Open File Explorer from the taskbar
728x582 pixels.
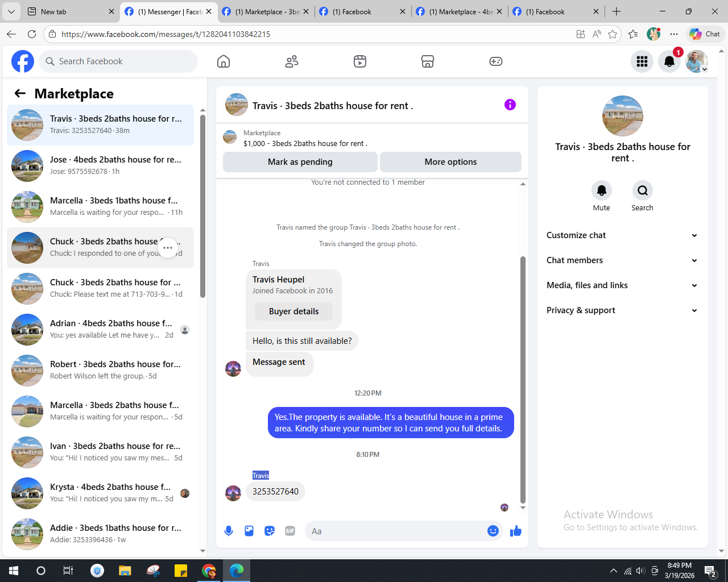(125, 571)
